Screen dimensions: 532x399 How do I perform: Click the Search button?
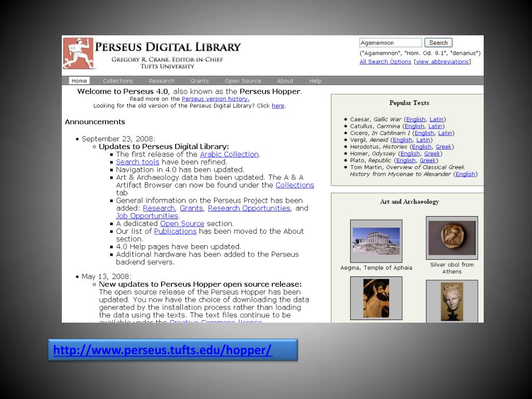[438, 43]
